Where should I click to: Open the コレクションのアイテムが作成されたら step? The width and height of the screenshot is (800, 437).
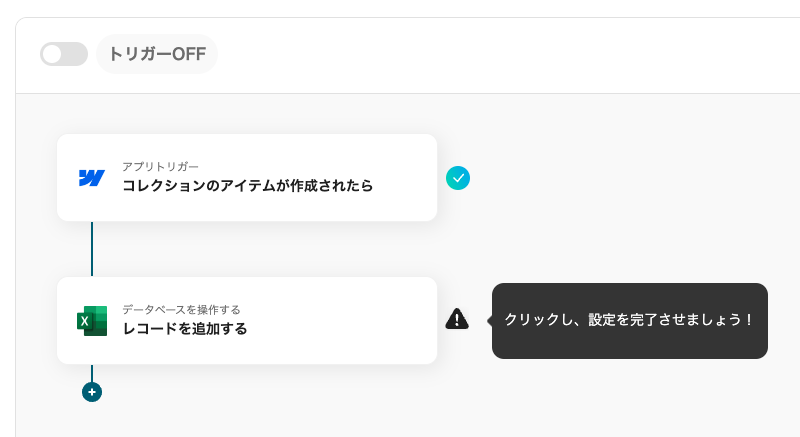[x=247, y=185]
